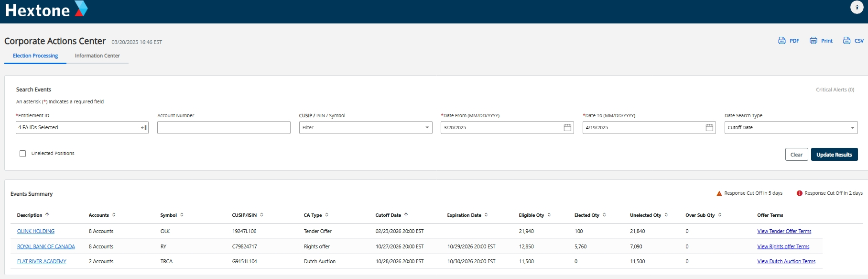Screen dimensions: 868x279
Task: Click the Account Number input field
Action: pyautogui.click(x=224, y=127)
